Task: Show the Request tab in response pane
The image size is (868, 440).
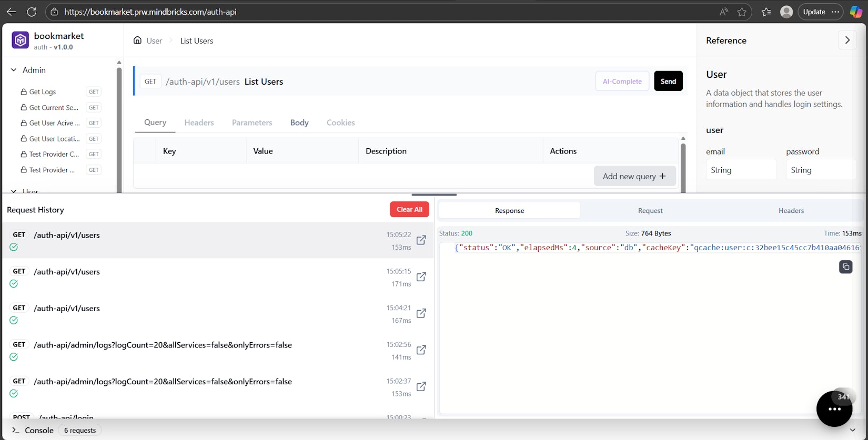Action: [x=650, y=211]
